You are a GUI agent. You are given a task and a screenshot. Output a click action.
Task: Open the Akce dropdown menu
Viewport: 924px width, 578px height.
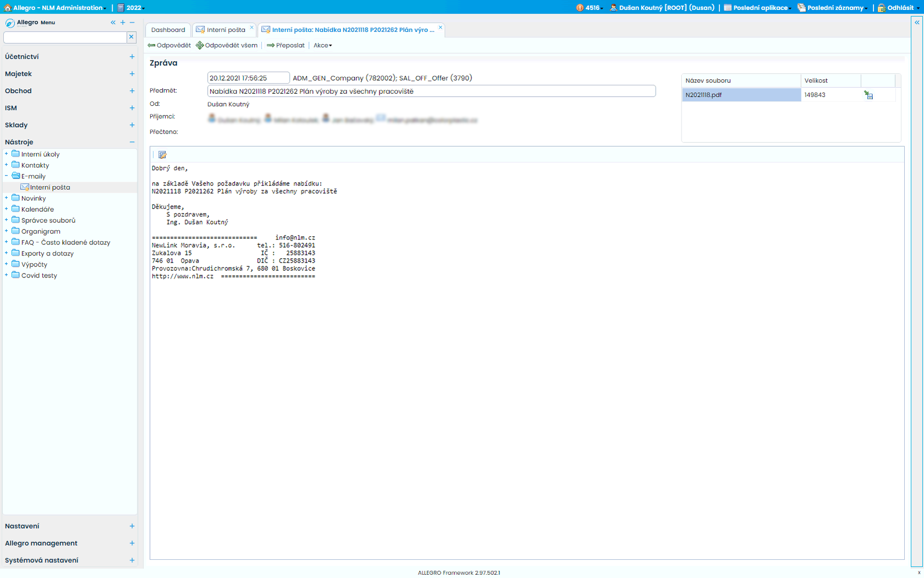coord(322,45)
